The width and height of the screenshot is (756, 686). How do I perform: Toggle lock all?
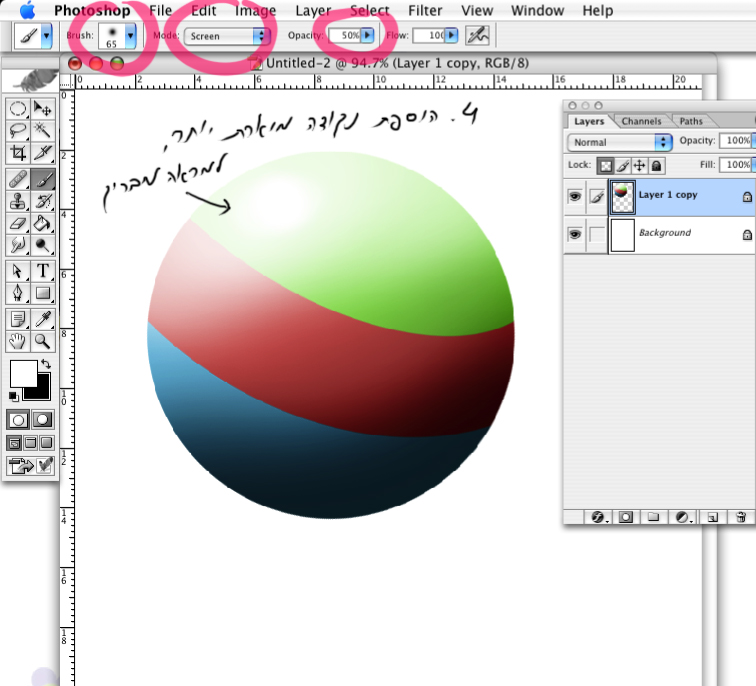[x=656, y=166]
